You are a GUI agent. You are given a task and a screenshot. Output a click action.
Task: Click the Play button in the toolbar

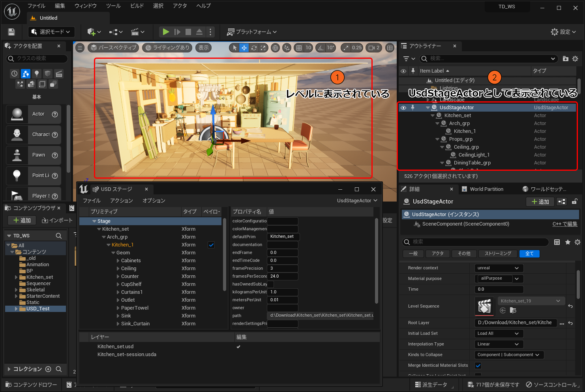(166, 32)
